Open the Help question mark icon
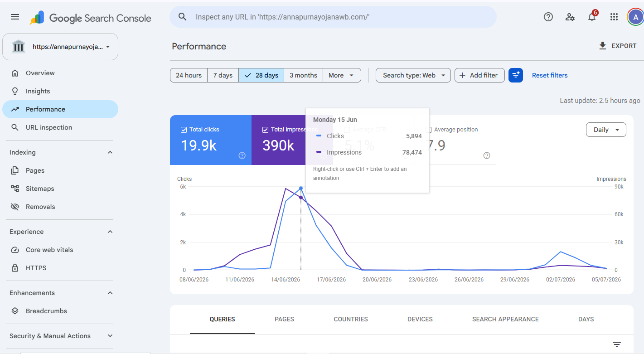 [x=548, y=17]
